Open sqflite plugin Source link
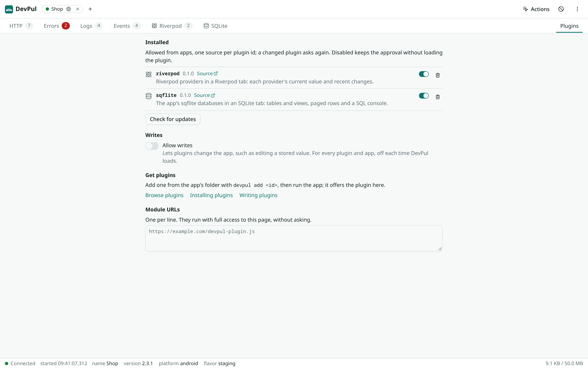Viewport: 588px width, 368px height. (204, 95)
